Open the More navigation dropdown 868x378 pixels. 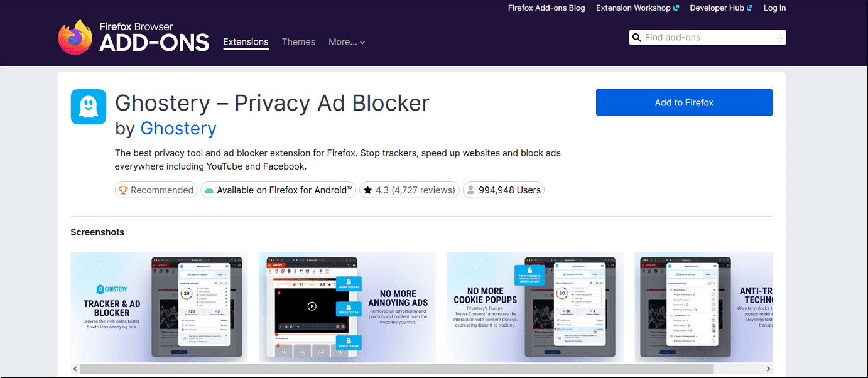coord(346,41)
